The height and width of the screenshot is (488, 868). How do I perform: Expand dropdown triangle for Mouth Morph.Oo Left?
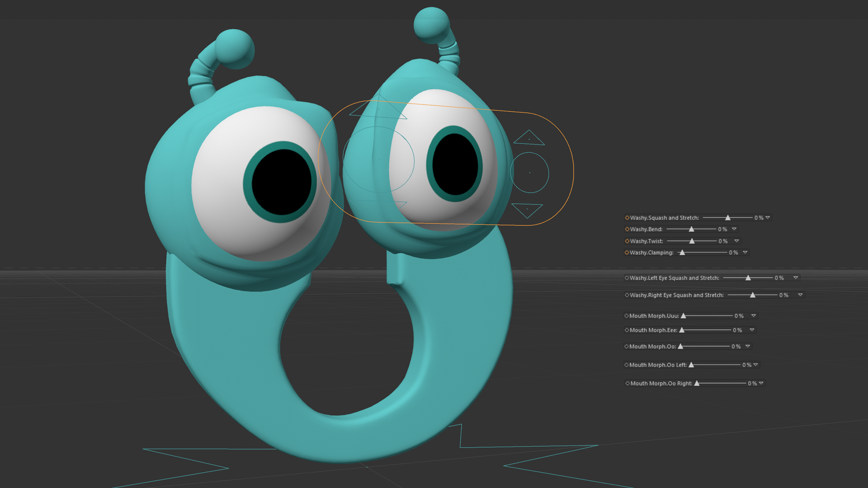[755, 365]
